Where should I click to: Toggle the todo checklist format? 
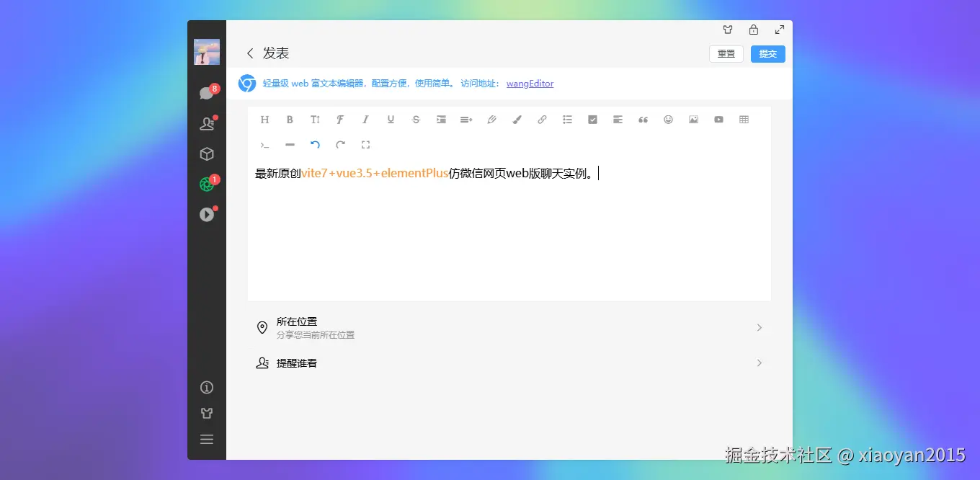592,120
